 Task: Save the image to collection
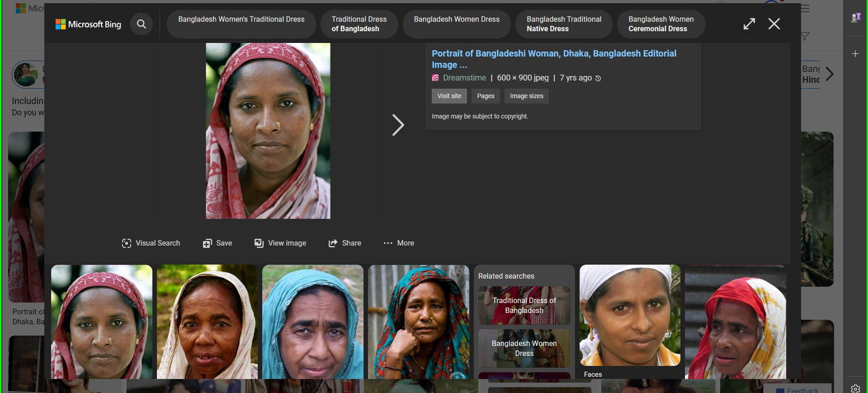tap(217, 243)
